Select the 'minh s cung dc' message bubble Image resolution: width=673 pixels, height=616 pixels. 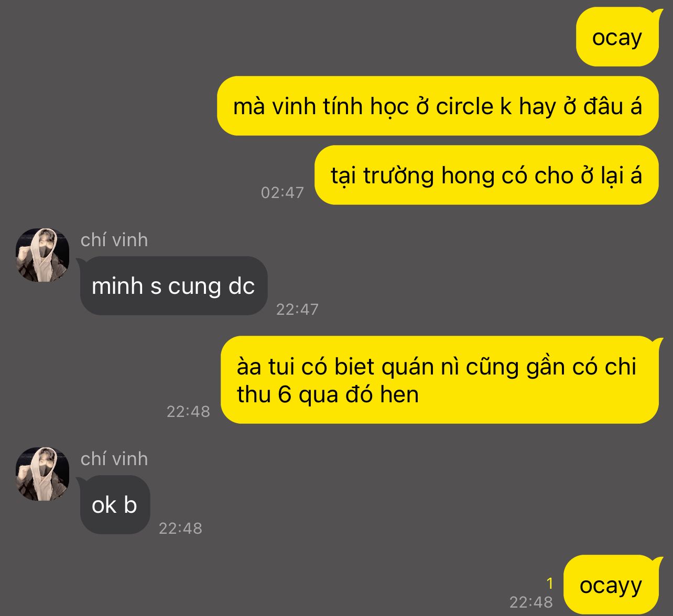coord(173,286)
